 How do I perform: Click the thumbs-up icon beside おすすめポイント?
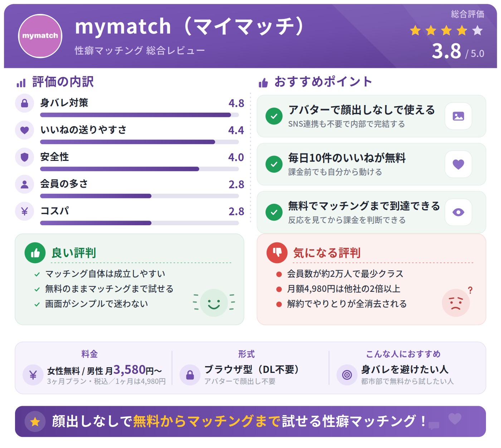263,83
